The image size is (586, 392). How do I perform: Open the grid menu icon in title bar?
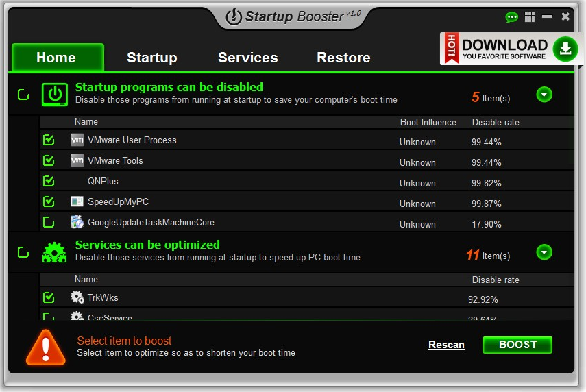(530, 17)
